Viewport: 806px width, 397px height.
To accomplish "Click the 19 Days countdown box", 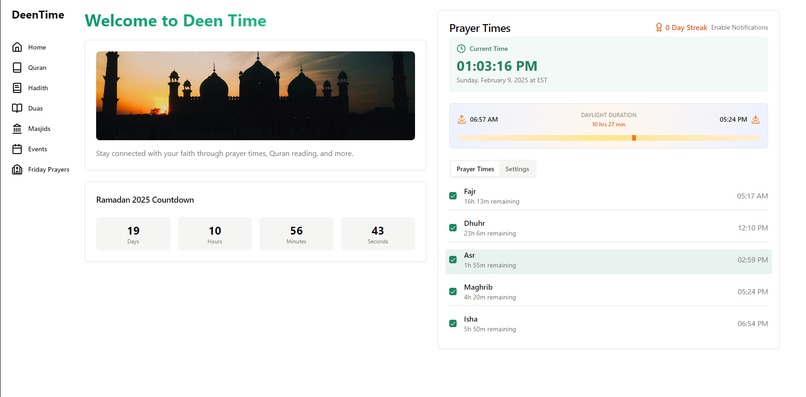I will pos(133,233).
